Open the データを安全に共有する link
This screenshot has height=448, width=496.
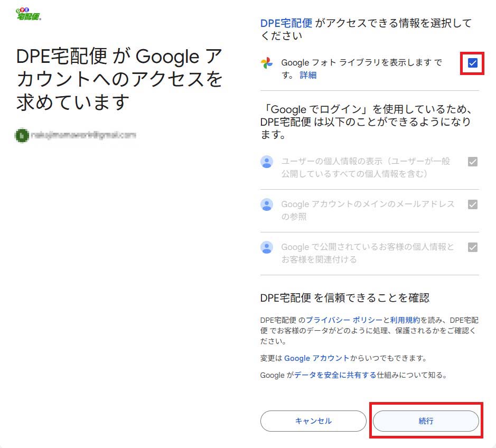335,375
